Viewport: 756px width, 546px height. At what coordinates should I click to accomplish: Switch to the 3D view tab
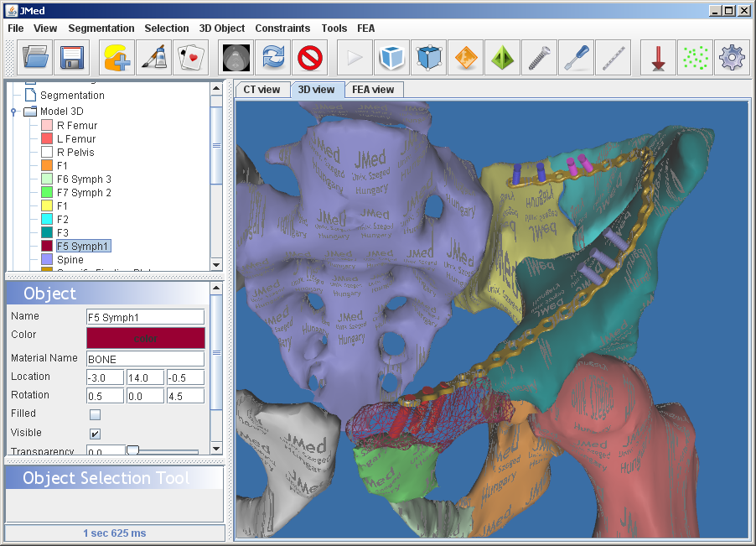click(316, 90)
